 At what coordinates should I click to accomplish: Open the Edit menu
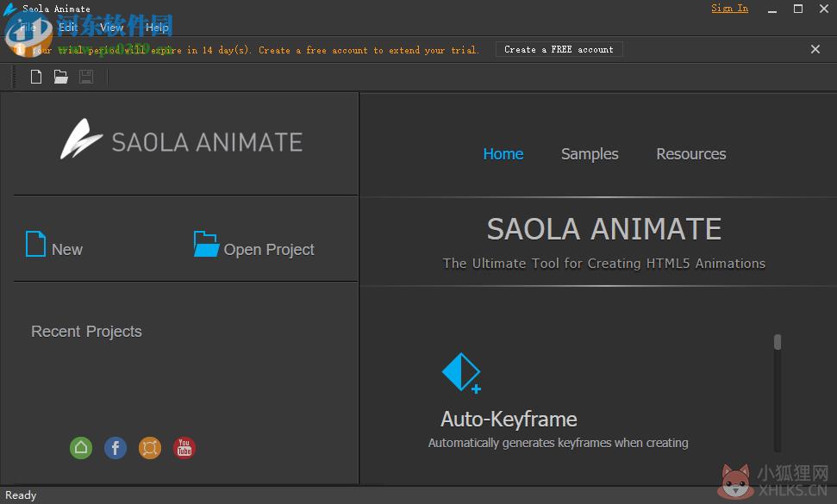click(x=68, y=28)
